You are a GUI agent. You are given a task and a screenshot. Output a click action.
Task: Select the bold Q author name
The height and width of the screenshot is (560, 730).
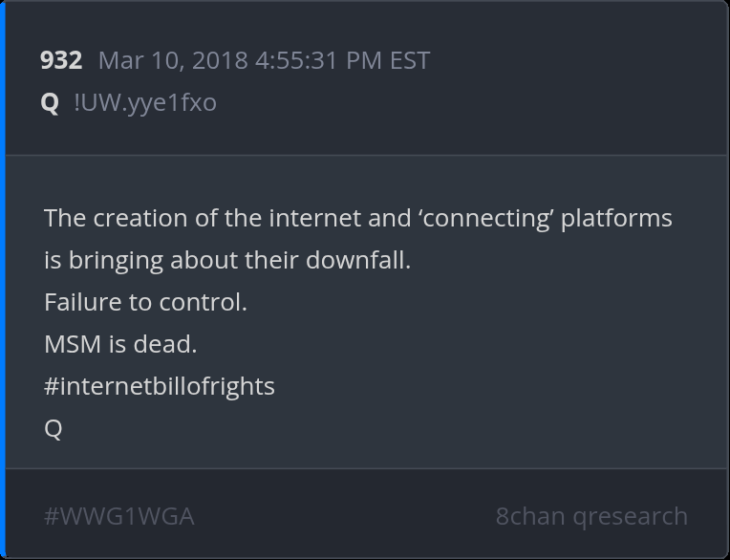tap(50, 102)
